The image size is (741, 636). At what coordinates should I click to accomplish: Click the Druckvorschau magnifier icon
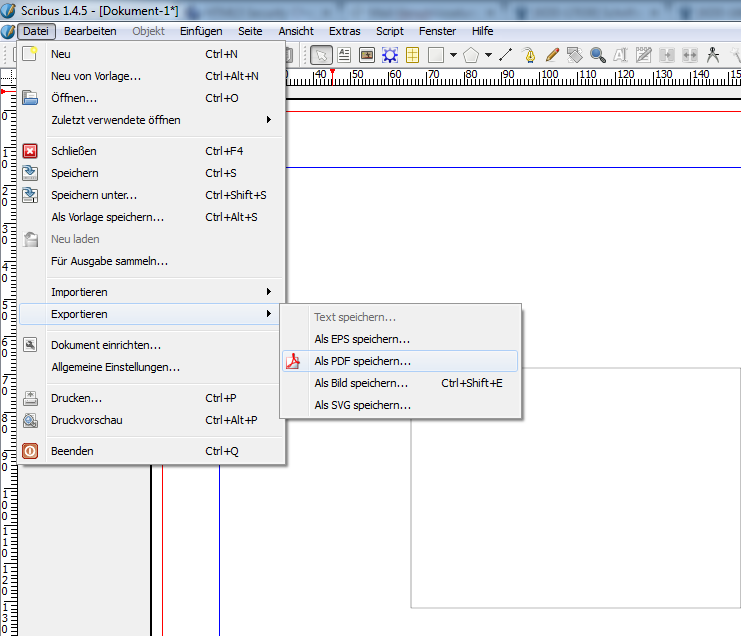30,420
